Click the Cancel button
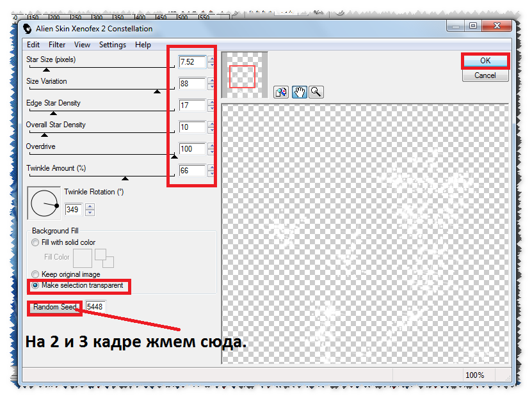The image size is (532, 399). point(485,75)
